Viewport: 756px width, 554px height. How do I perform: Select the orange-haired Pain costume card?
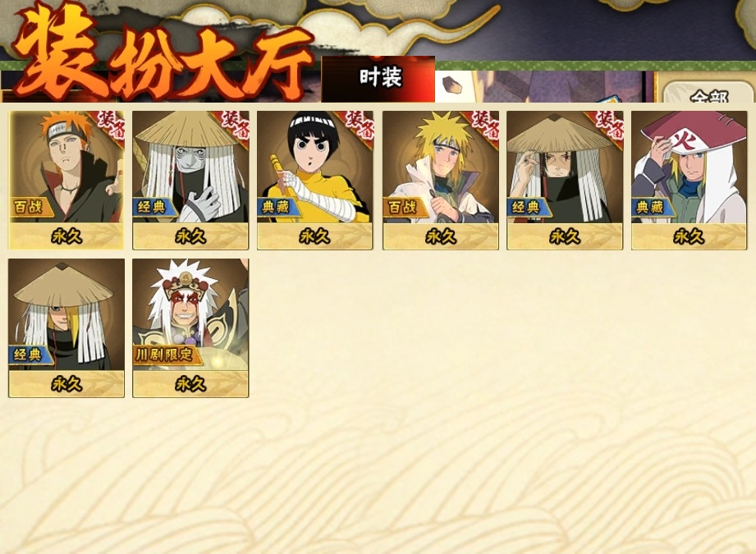click(x=66, y=180)
